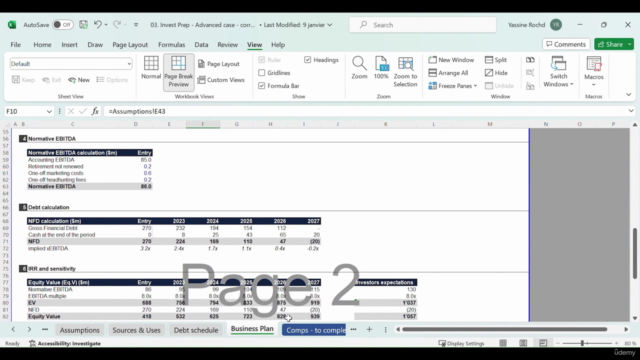The height and width of the screenshot is (360, 640).
Task: Click zoom in plus button
Action: point(616,343)
